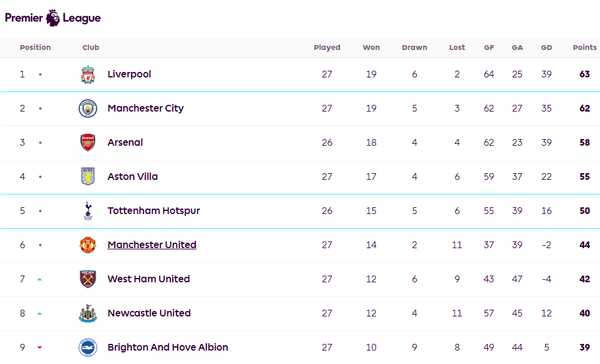Click the Newcastle United crest

pos(88,313)
